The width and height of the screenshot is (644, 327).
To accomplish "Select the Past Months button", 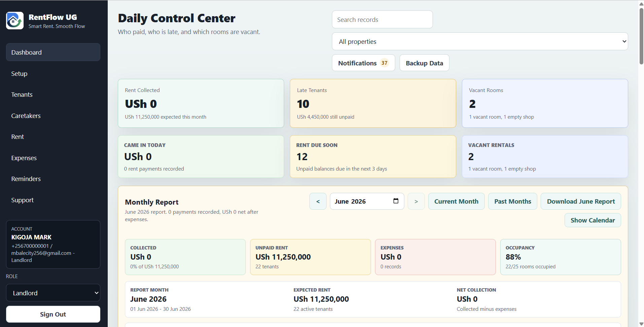I will [x=512, y=201].
